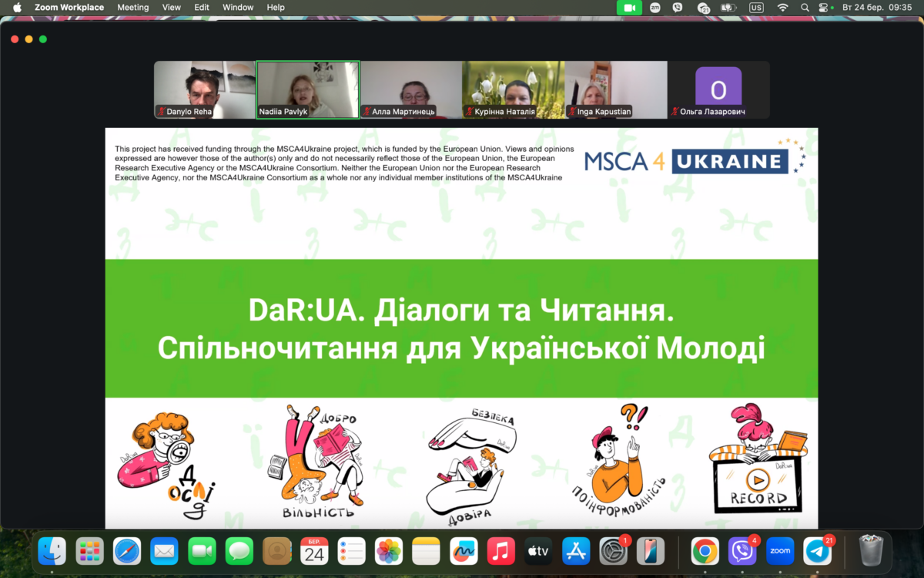The image size is (924, 578).
Task: Open the Wi-Fi status menu
Action: [x=783, y=8]
